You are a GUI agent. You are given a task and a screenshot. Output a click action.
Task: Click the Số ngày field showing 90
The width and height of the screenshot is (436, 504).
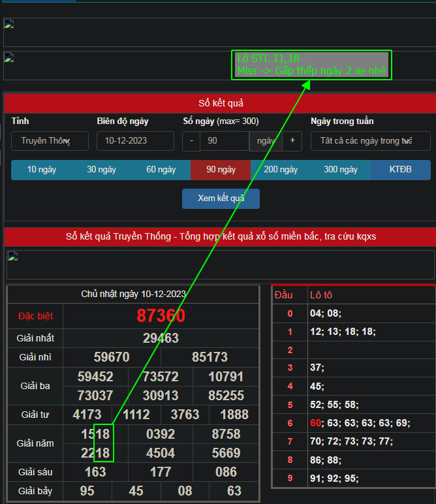point(225,141)
